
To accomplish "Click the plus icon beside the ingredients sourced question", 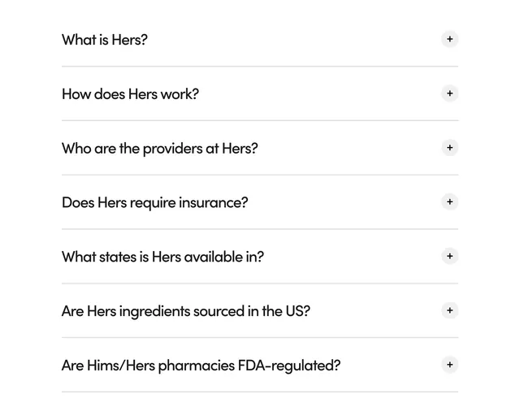I will (x=449, y=310).
